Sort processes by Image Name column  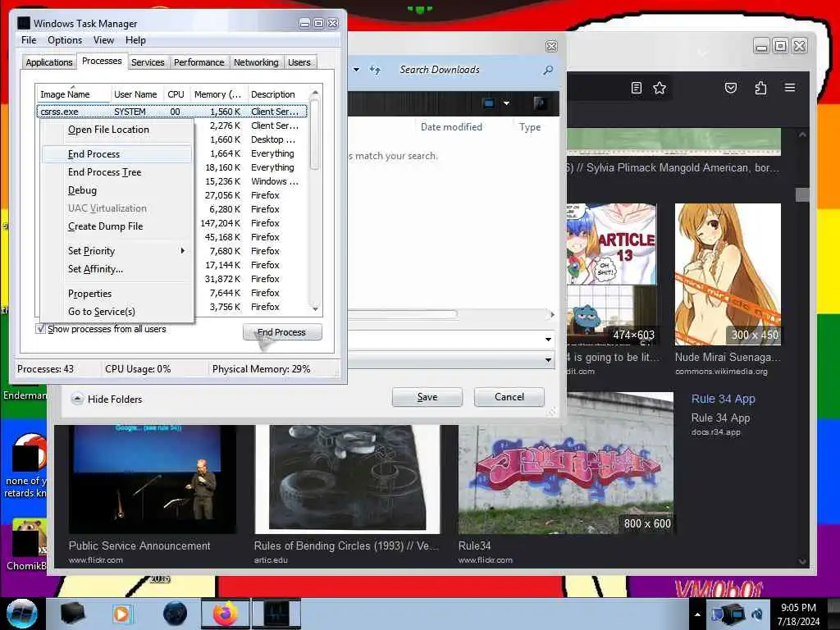73,94
